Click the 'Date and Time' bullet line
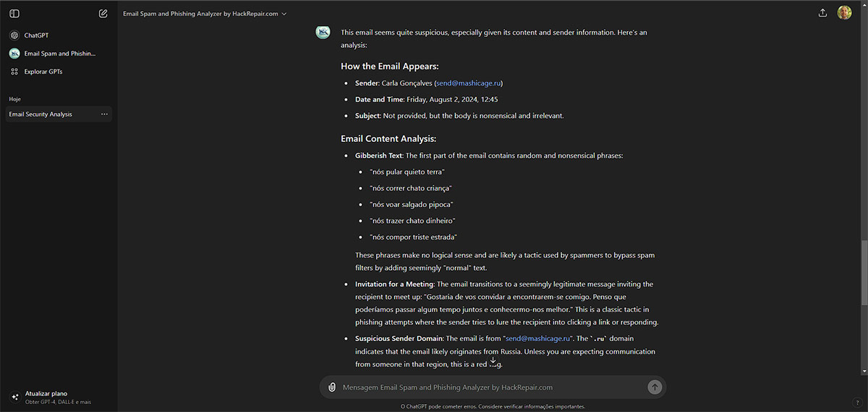 (426, 99)
